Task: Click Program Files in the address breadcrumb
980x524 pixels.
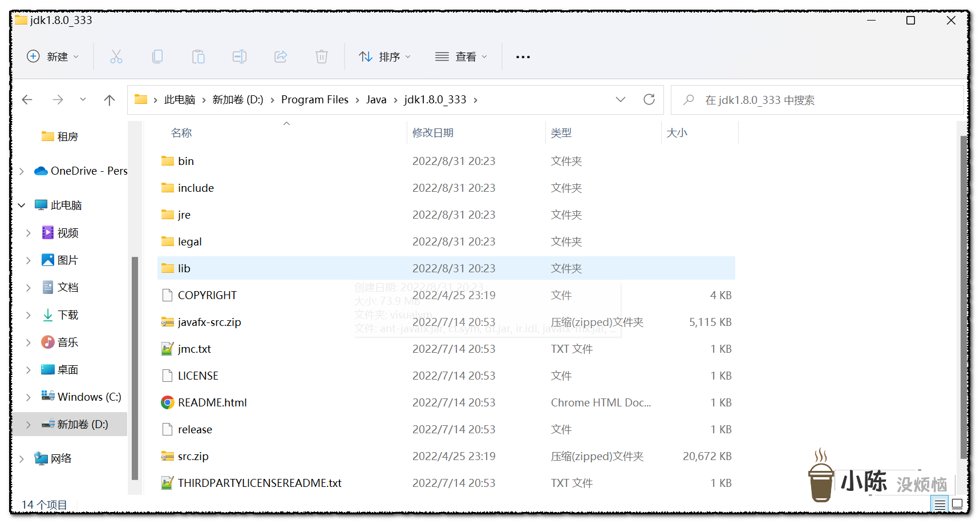Action: coord(315,100)
